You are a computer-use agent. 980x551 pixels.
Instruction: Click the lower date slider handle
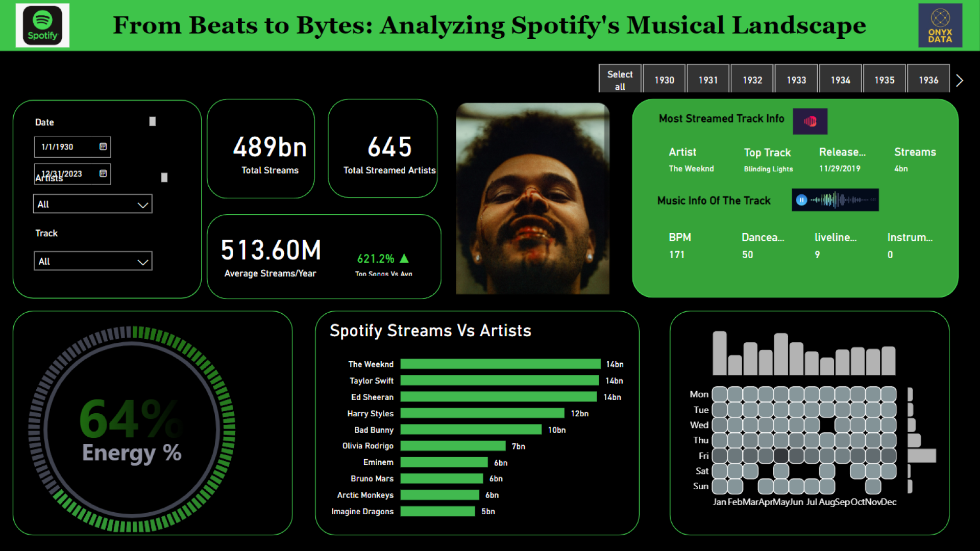coord(164,178)
